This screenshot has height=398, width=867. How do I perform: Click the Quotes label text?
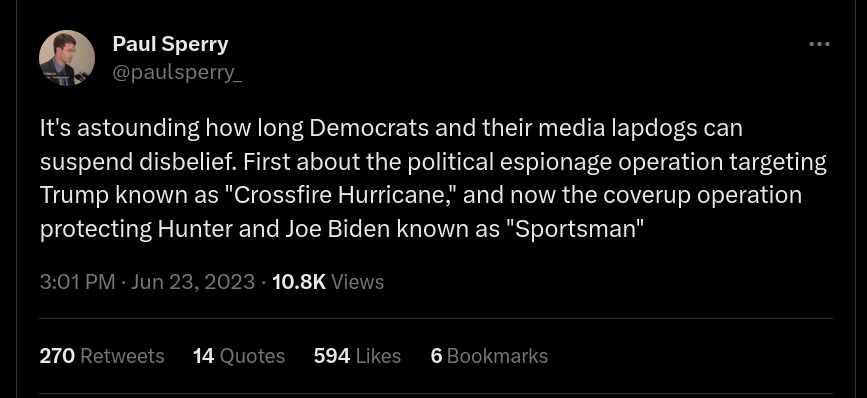[252, 356]
